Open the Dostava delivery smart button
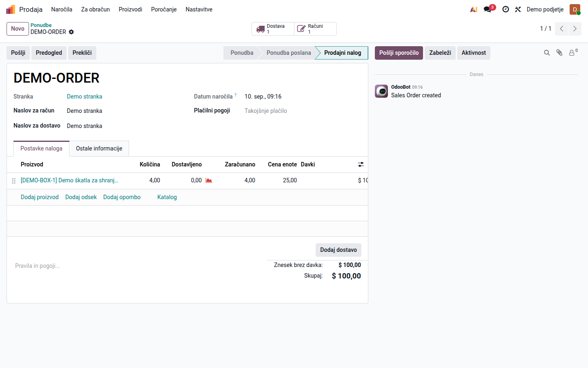588x368 pixels. tap(273, 29)
